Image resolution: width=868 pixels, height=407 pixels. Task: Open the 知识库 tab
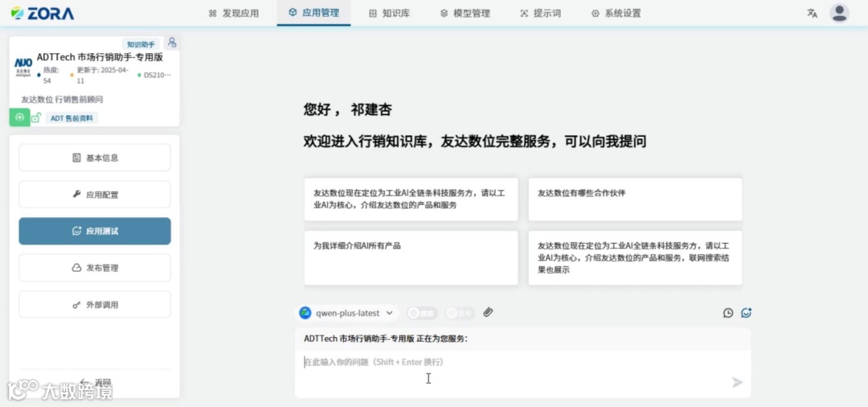389,14
